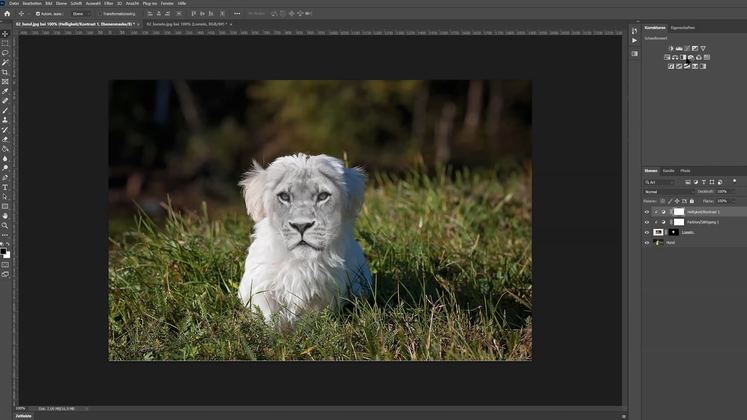This screenshot has height=420, width=747.
Task: Select the Loewin layer name
Action: (x=687, y=232)
